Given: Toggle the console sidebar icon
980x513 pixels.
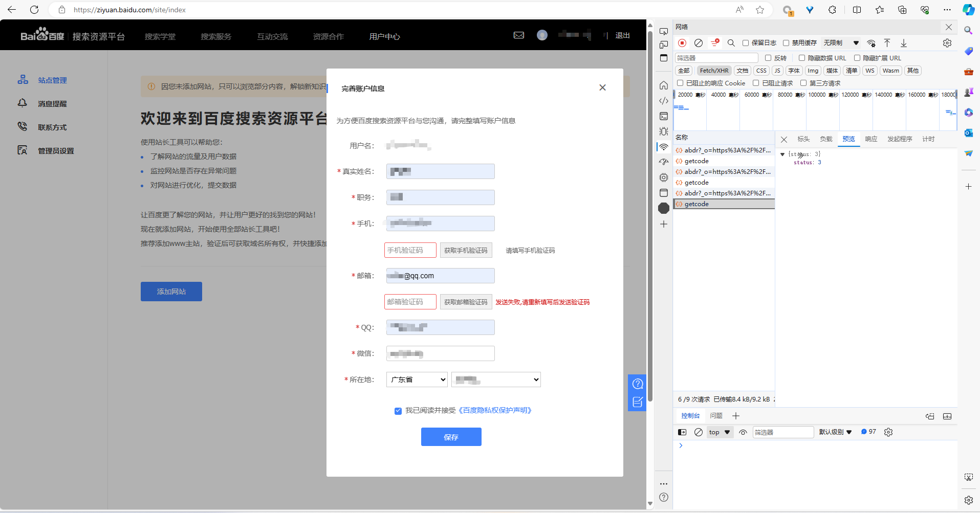Looking at the screenshot, I should tap(682, 432).
